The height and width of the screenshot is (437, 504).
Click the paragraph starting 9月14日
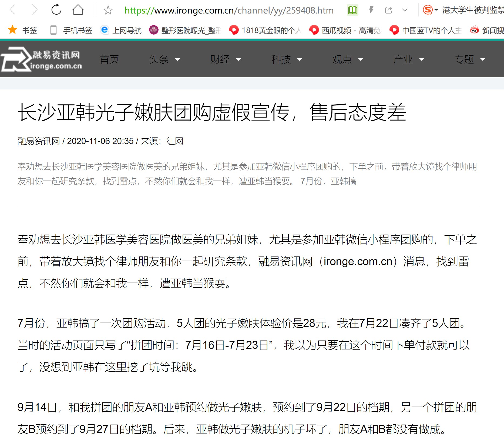tap(247, 418)
